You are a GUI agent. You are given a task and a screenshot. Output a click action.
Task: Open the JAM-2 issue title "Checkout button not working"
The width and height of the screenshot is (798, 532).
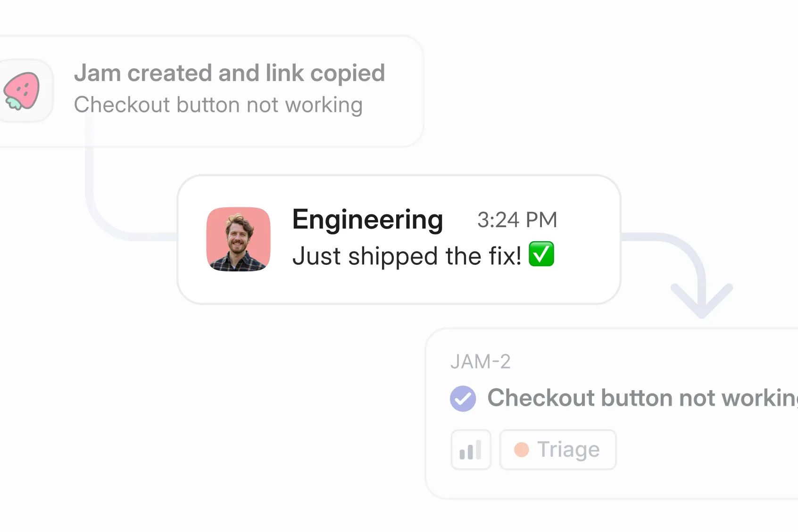641,398
